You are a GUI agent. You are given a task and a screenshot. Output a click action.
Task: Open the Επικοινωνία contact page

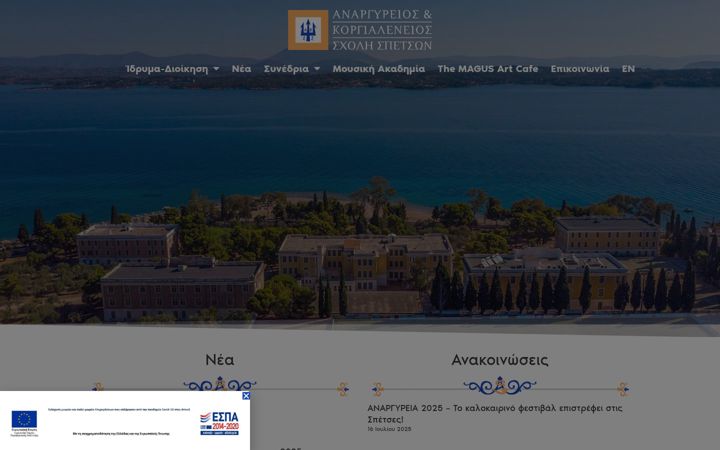580,69
